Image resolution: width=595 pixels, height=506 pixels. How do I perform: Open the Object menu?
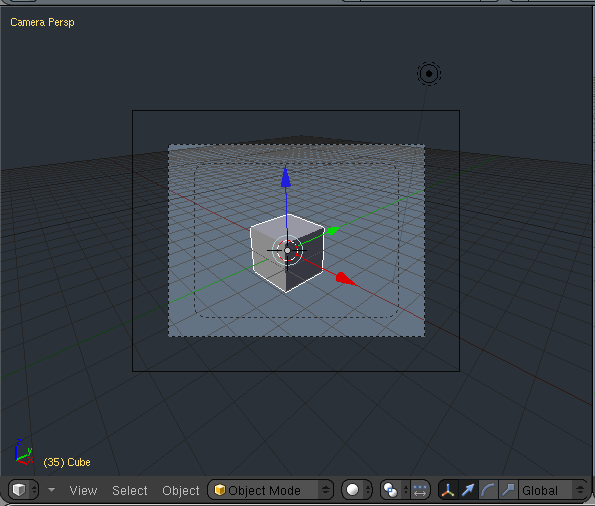pos(181,490)
